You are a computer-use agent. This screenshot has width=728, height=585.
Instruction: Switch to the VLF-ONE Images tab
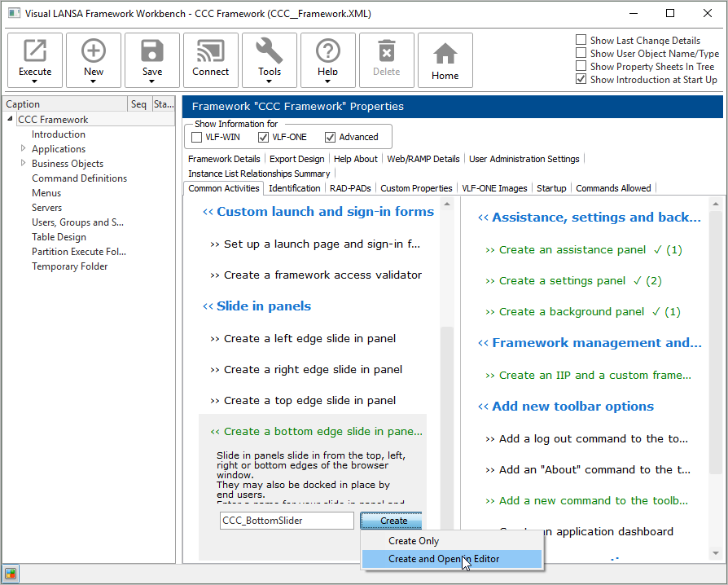494,188
